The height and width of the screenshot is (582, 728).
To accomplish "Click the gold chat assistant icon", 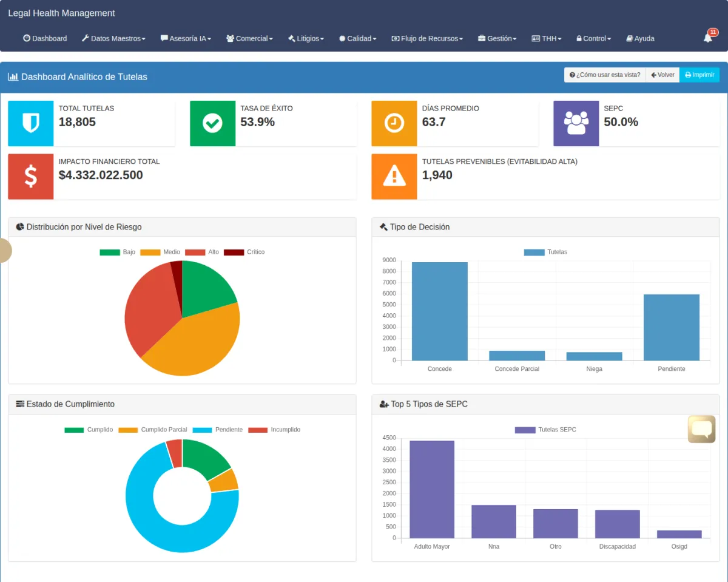I will (701, 429).
